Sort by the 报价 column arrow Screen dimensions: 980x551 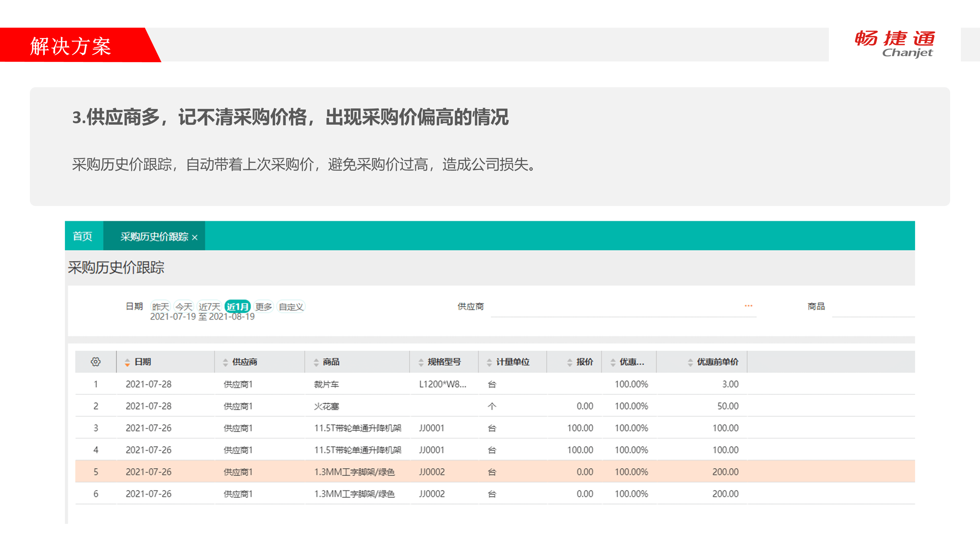coord(570,362)
